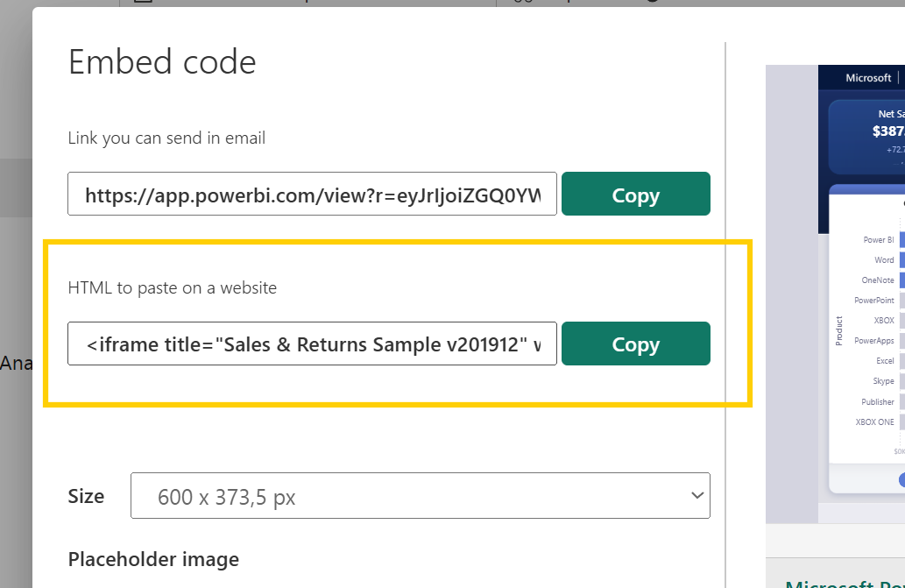The width and height of the screenshot is (905, 588).
Task: Select the iframe HTML code field
Action: coord(312,344)
